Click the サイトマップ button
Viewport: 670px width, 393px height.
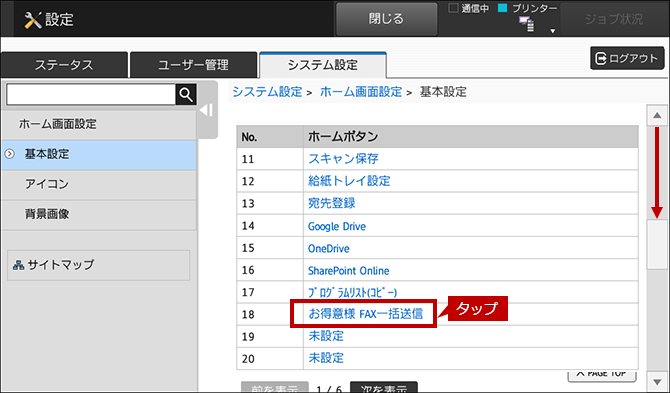[x=99, y=265]
